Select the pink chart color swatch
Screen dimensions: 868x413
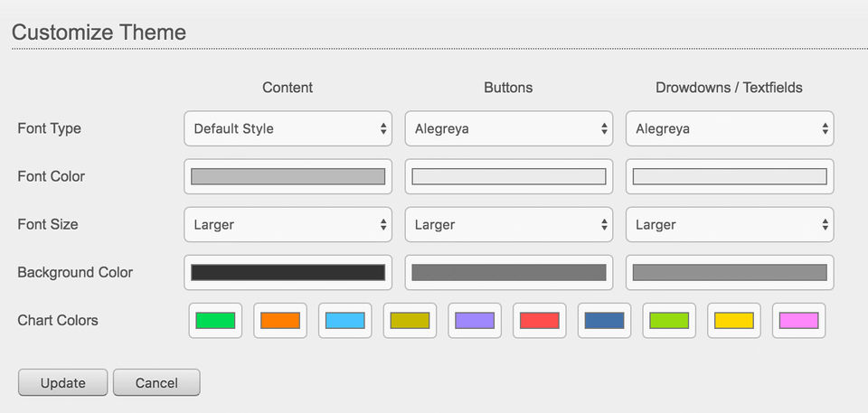tap(798, 320)
